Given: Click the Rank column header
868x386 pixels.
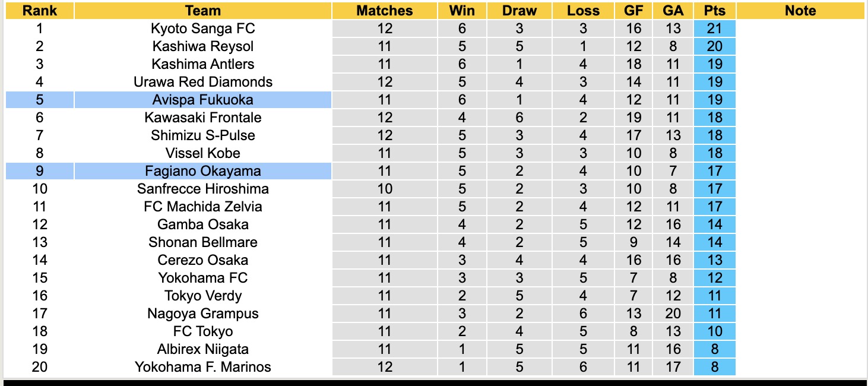Looking at the screenshot, I should [x=40, y=11].
